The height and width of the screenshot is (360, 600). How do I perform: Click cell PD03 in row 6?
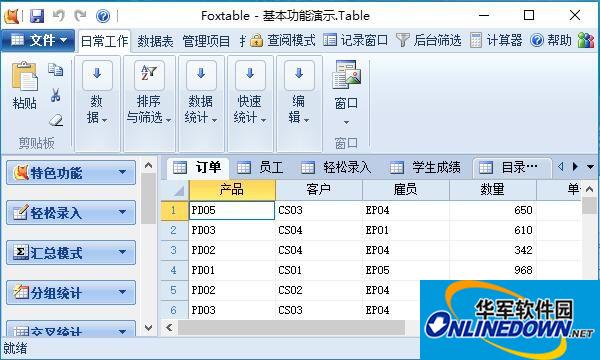tap(232, 310)
